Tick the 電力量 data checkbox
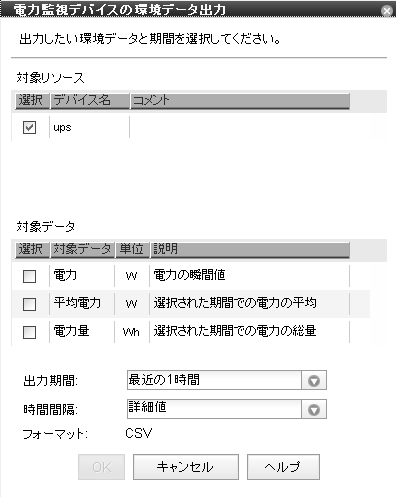 [29, 332]
